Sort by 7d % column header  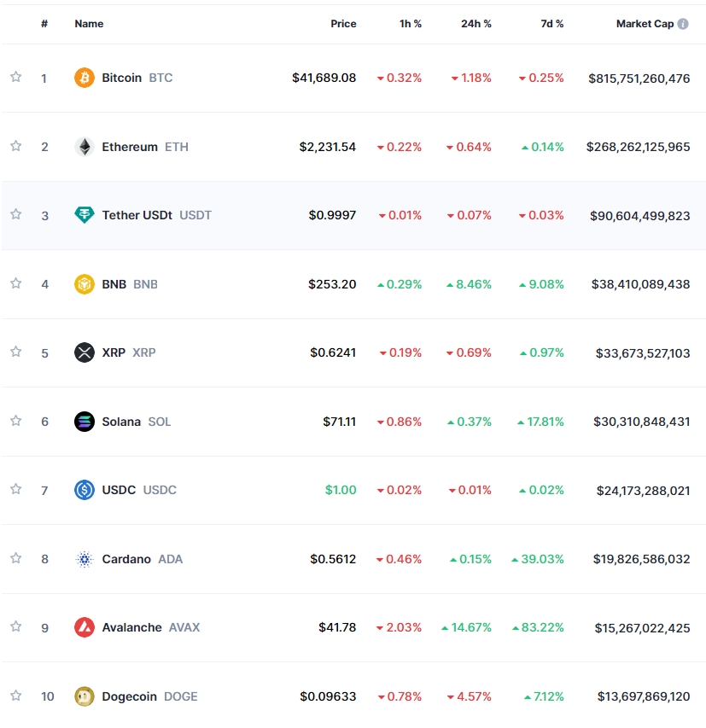pyautogui.click(x=551, y=24)
